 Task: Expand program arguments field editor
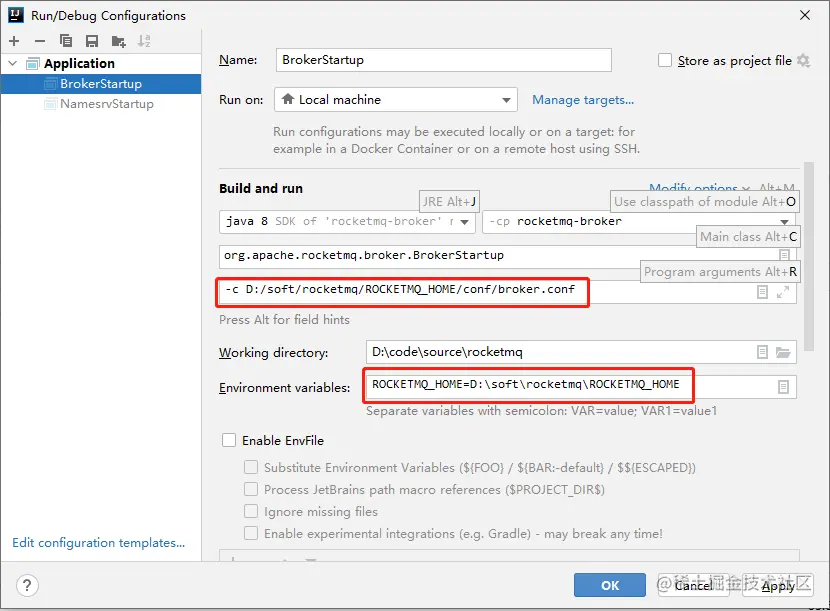click(783, 292)
